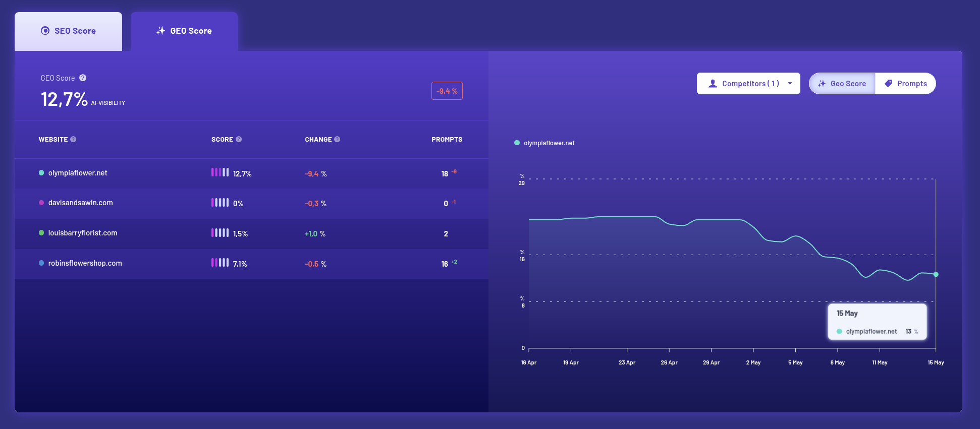Image resolution: width=980 pixels, height=429 pixels.
Task: Click louisbarryflorist.com green color dot
Action: click(41, 233)
